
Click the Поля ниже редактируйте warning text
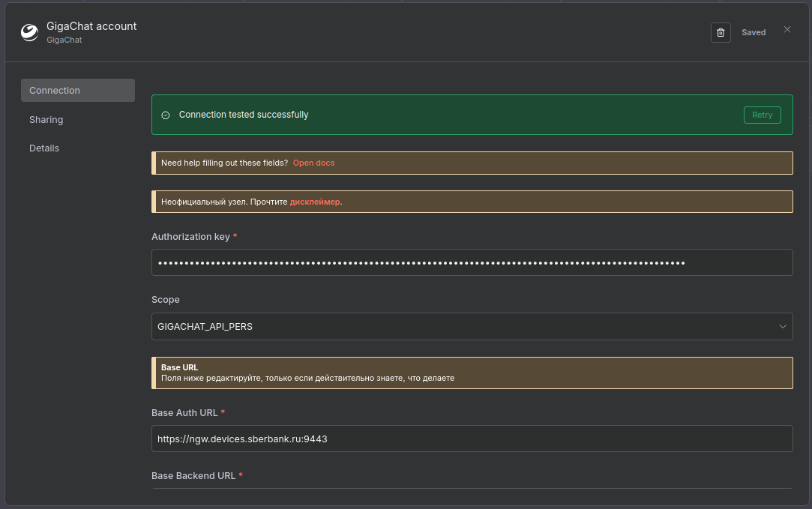click(307, 378)
